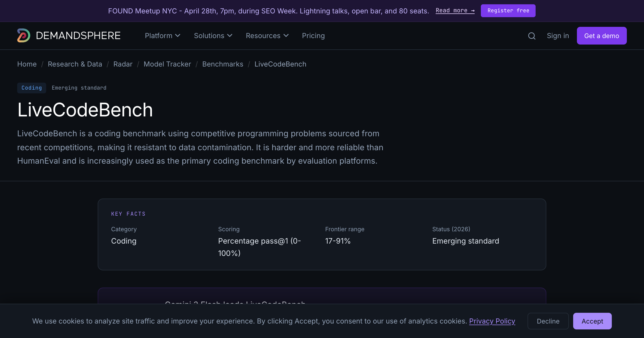Follow the Read more arrow link
Screen dimensions: 644x338
click(x=455, y=11)
